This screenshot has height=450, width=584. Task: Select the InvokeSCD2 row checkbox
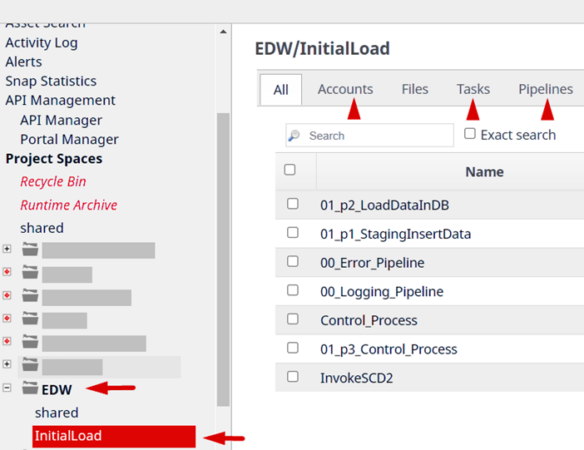tap(293, 377)
